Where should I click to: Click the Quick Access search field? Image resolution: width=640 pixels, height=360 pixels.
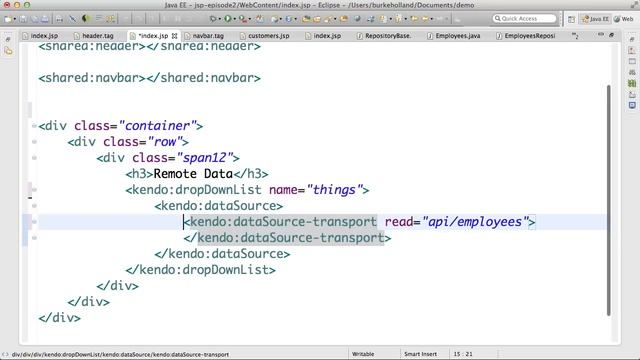[x=524, y=19]
